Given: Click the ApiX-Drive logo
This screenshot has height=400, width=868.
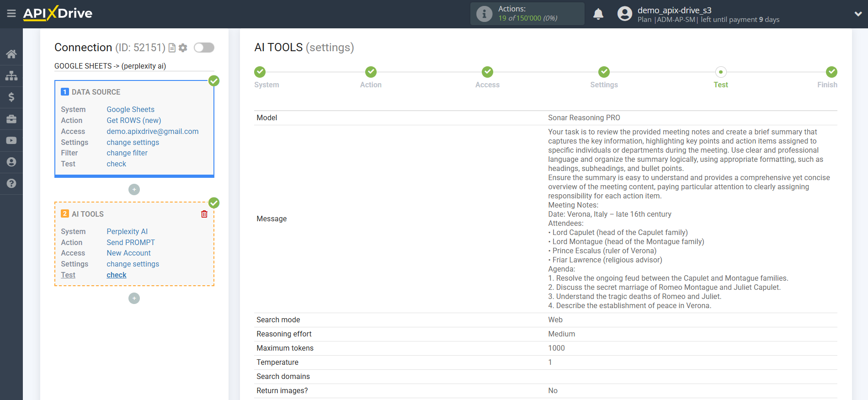Looking at the screenshot, I should pyautogui.click(x=58, y=13).
